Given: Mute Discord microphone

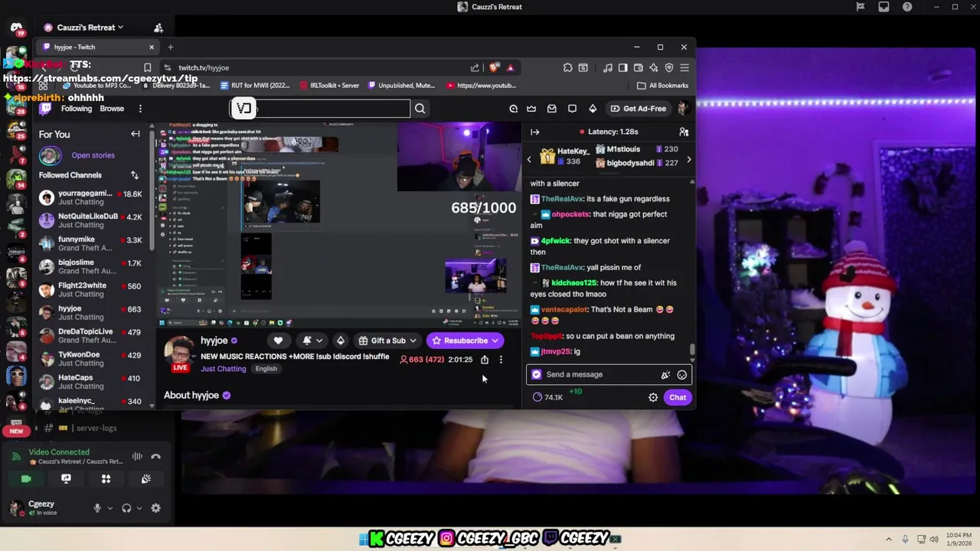Looking at the screenshot, I should click(x=97, y=508).
